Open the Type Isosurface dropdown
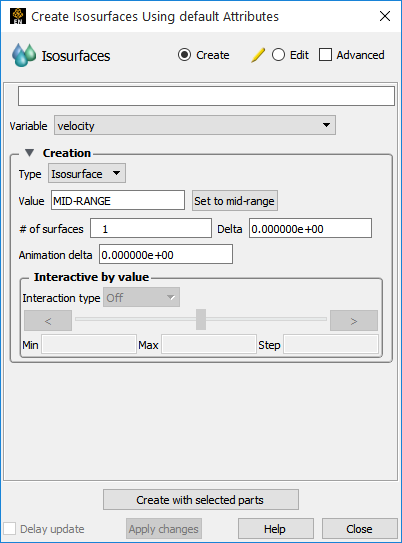The image size is (402, 543). coord(87,173)
